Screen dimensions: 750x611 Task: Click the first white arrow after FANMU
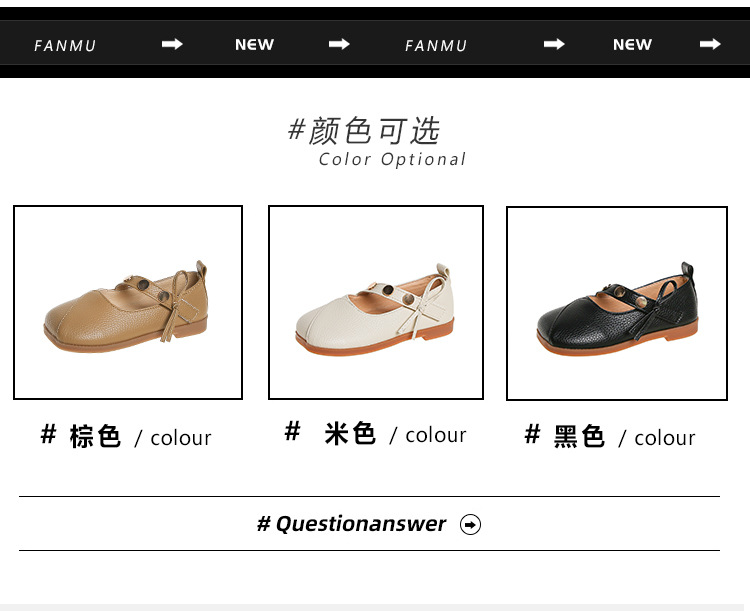pyautogui.click(x=172, y=44)
